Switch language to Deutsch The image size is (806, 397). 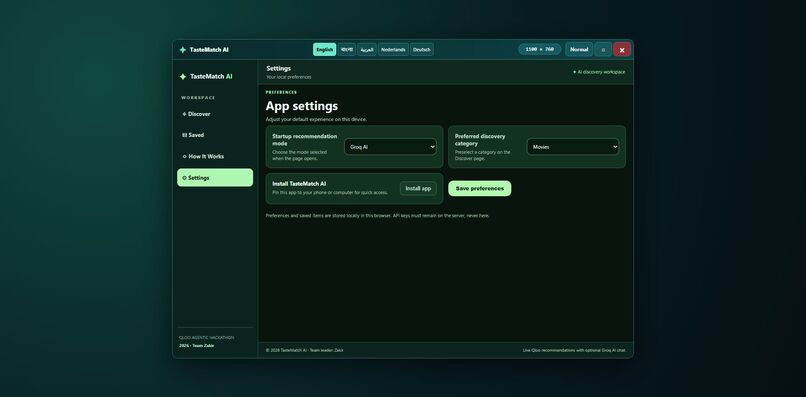[x=422, y=49]
